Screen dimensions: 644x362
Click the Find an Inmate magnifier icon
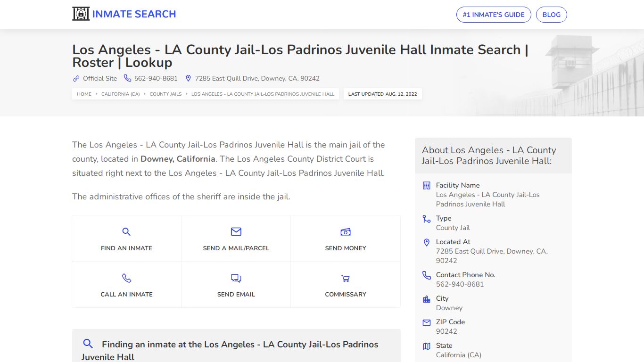[126, 231]
